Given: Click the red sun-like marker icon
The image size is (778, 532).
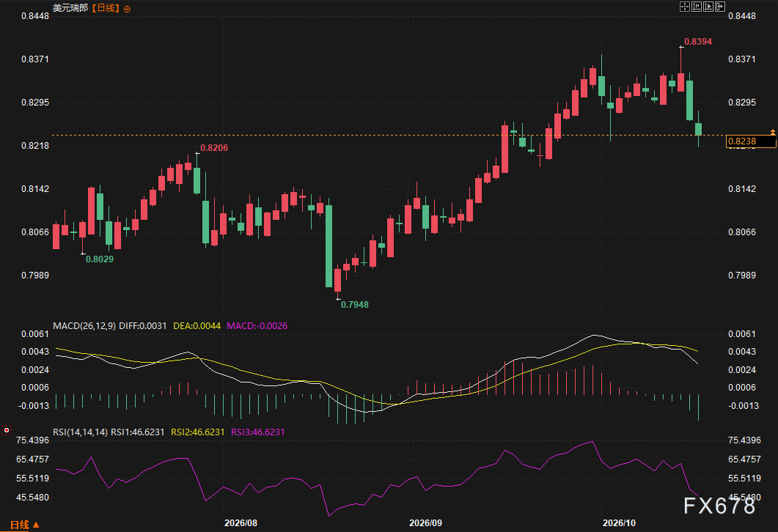Looking at the screenshot, I should click(x=7, y=430).
